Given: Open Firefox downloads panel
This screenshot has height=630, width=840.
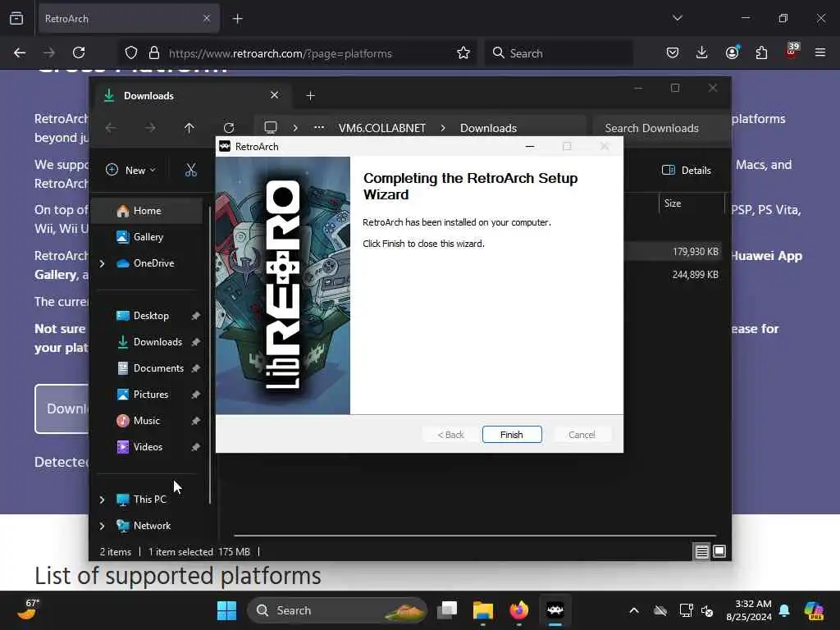Looking at the screenshot, I should coord(702,52).
